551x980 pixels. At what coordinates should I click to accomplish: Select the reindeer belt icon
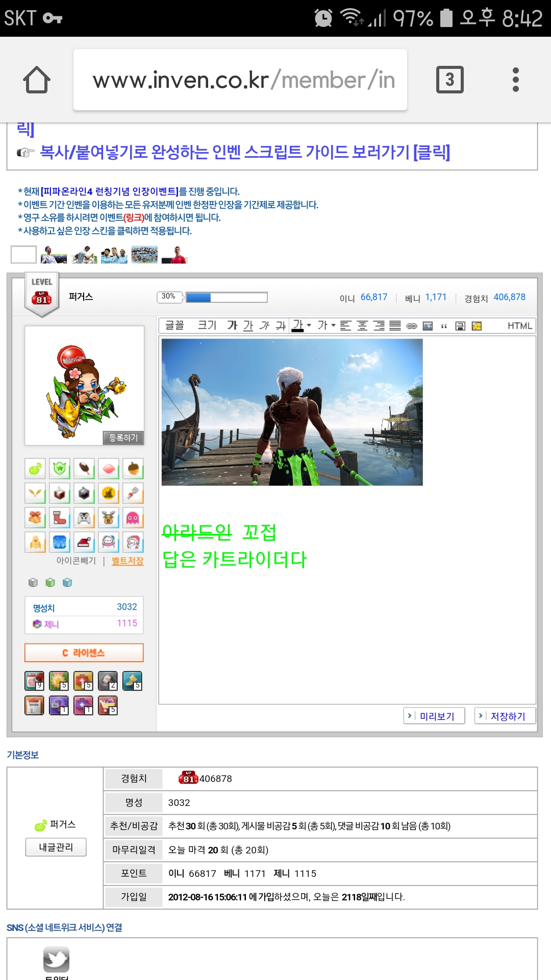click(109, 518)
